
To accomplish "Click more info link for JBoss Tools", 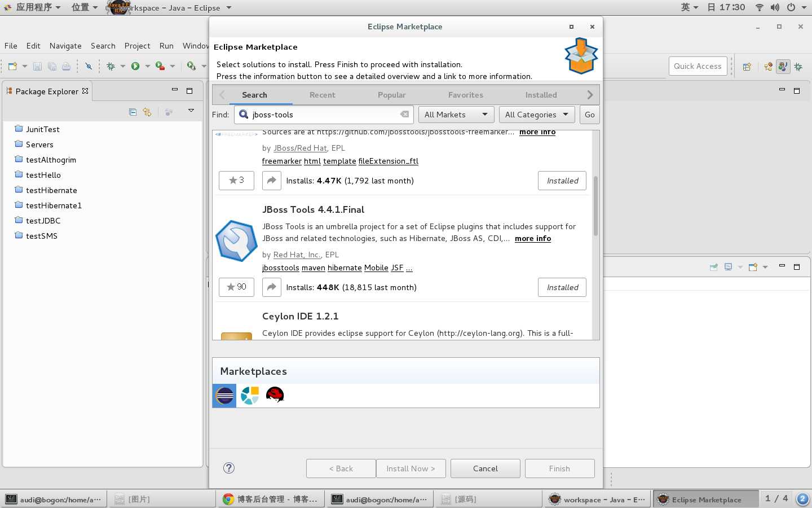I will pos(533,238).
